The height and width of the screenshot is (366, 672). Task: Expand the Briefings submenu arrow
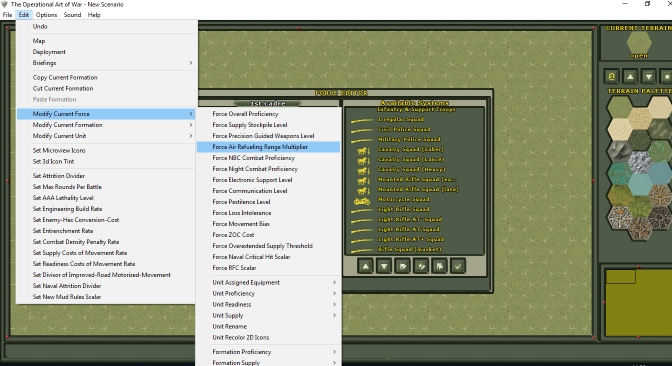click(191, 63)
